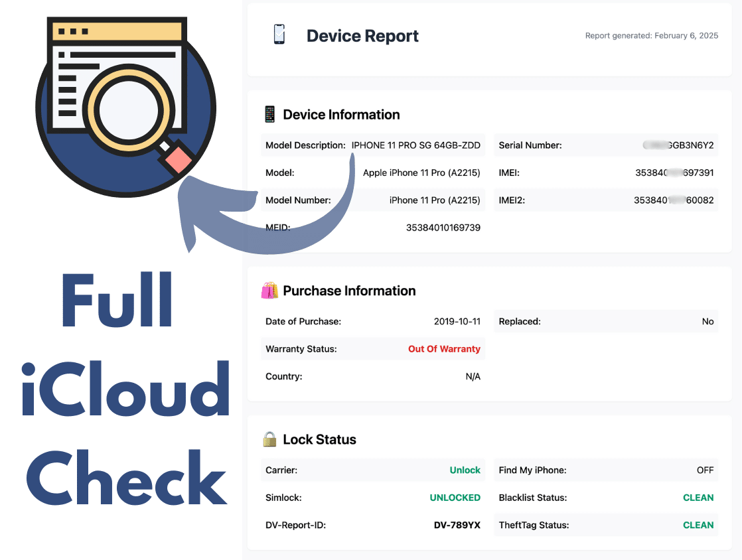Viewport: 742px width, 560px height.
Task: Click the smartphone icon next to Device Information
Action: 269,115
